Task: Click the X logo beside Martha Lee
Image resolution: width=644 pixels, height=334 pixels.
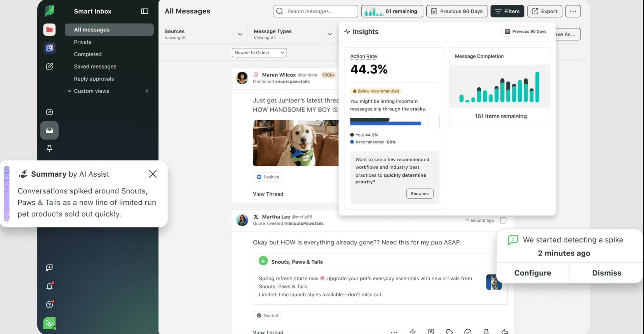Action: coord(256,217)
